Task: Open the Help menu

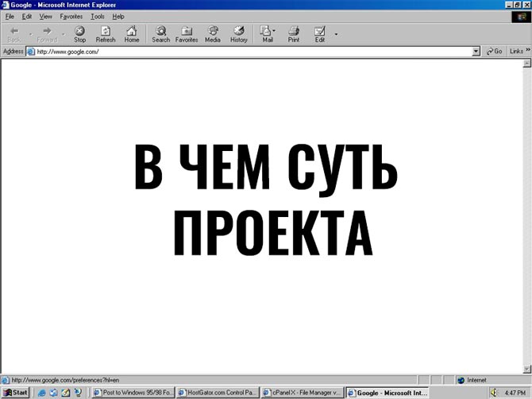Action: click(x=118, y=16)
